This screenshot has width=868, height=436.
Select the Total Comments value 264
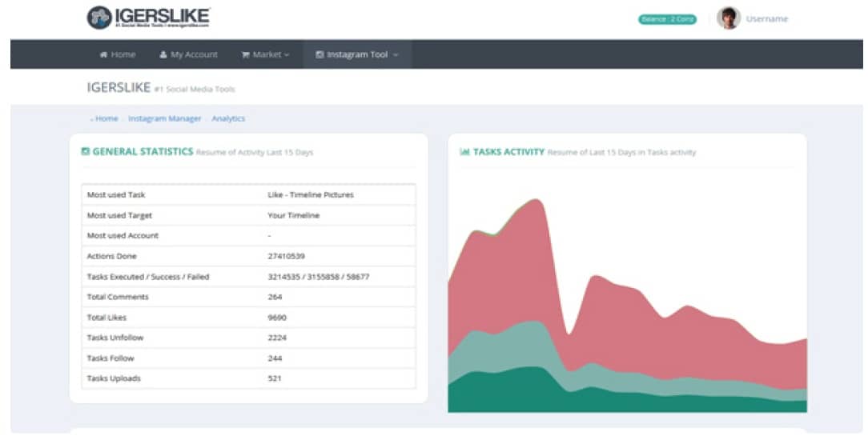[275, 297]
